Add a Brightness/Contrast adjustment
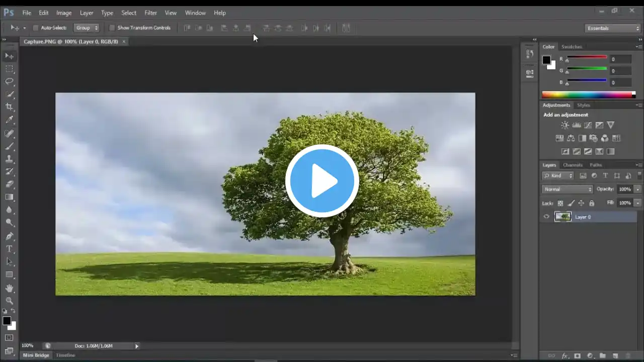644x362 pixels. 565,125
